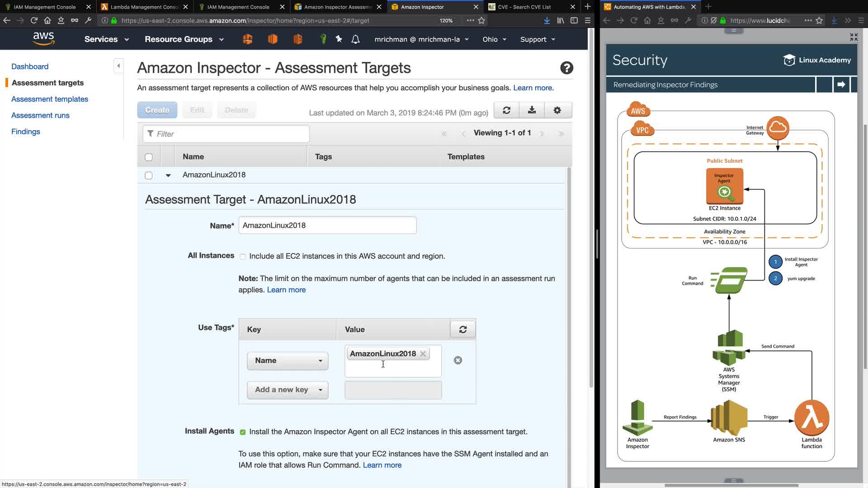Collapse the left navigation sidebar arrow
This screenshot has height=488, width=868.
coord(118,66)
